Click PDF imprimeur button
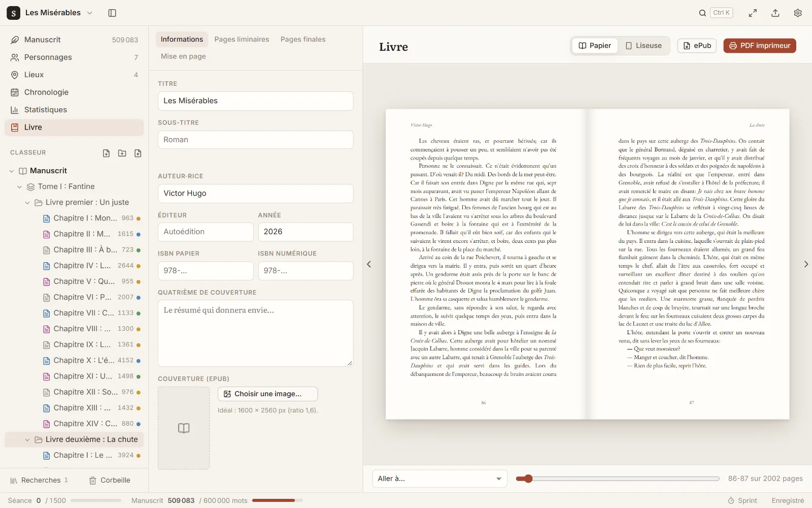 coord(760,46)
